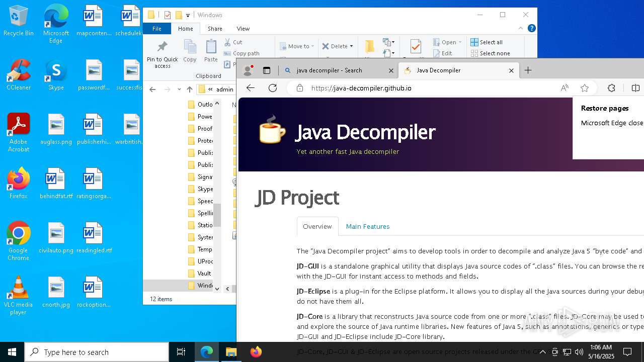Select VLC media player desktop shortcut
Image resolution: width=644 pixels, height=362 pixels.
click(19, 296)
